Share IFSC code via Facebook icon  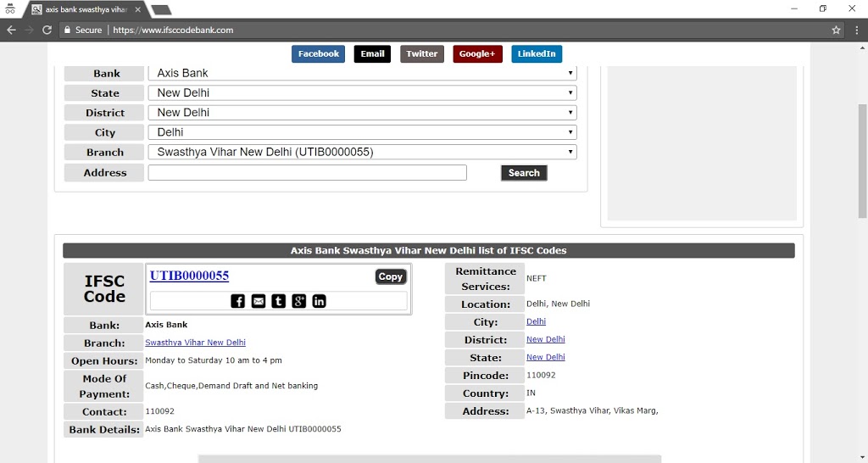(237, 301)
